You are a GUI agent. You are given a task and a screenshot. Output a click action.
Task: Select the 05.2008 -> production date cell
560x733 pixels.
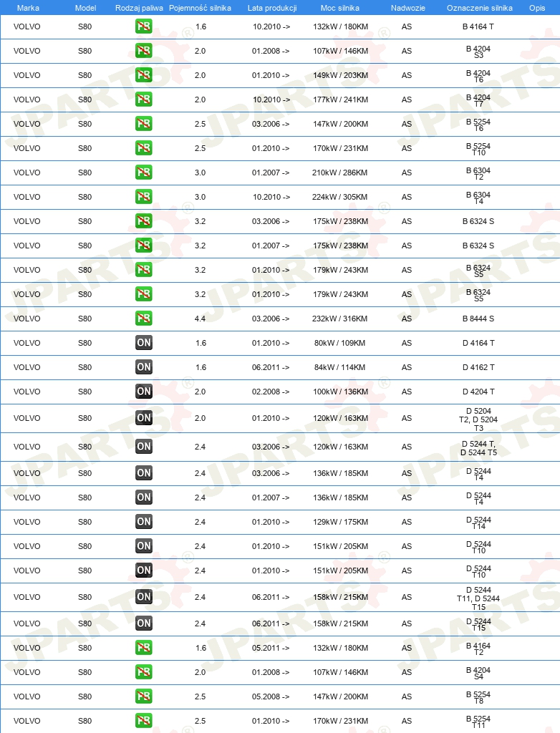271,696
